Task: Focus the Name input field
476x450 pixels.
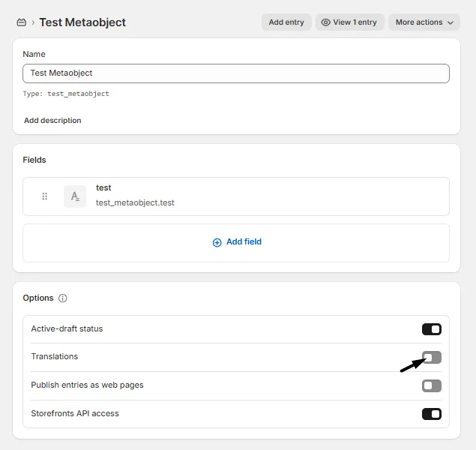Action: (x=236, y=73)
